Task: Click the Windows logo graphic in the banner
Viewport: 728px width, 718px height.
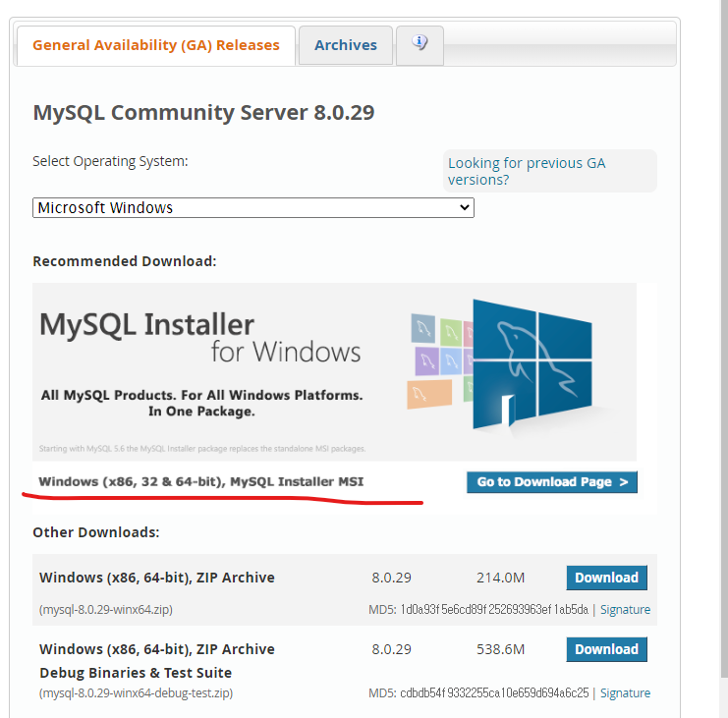Action: [x=532, y=364]
